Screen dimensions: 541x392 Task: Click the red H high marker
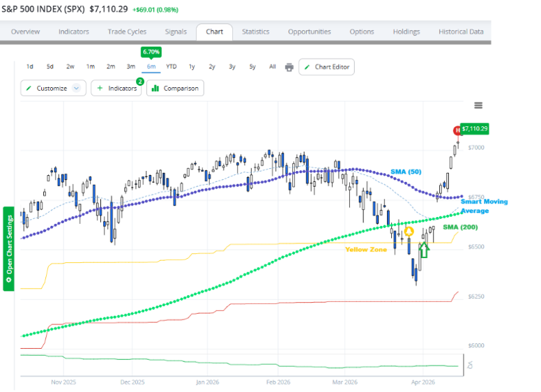click(x=458, y=130)
